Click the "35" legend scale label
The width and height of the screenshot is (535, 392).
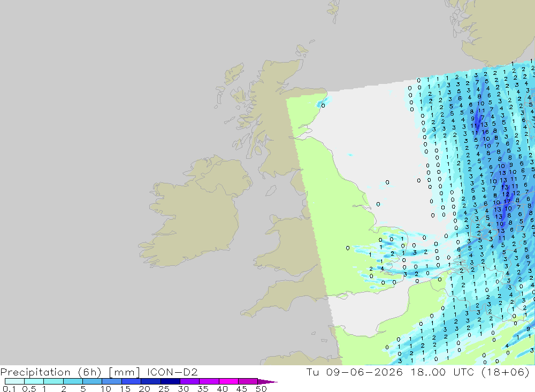tap(203, 389)
